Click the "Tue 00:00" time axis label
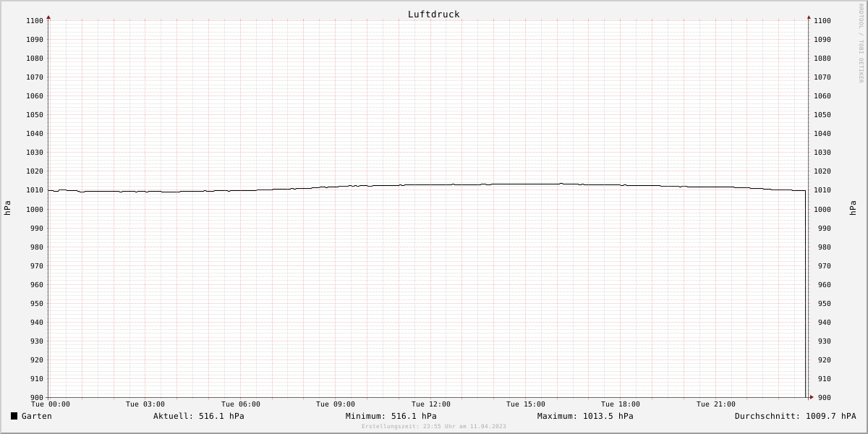 (51, 404)
